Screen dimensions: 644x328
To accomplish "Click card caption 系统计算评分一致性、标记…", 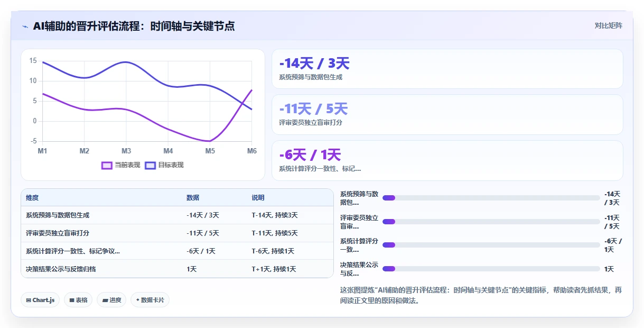I will pos(320,169).
